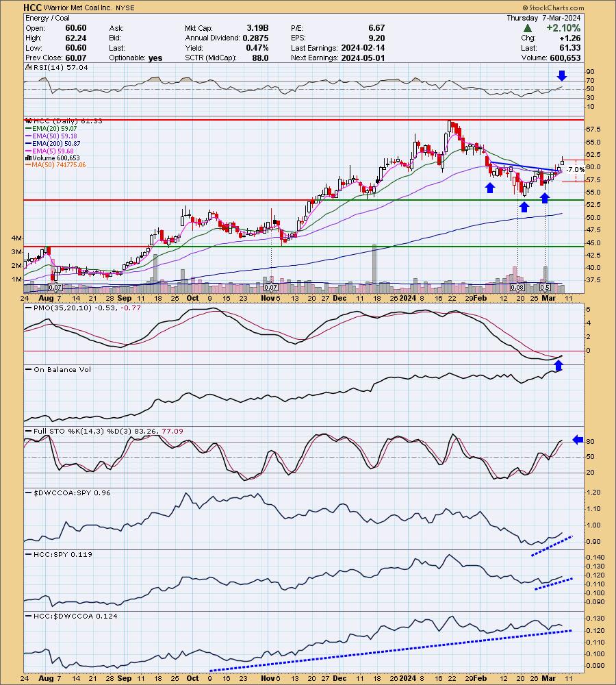Click the 2024 label on bottom date axis
The width and height of the screenshot is (616, 685).
click(408, 678)
